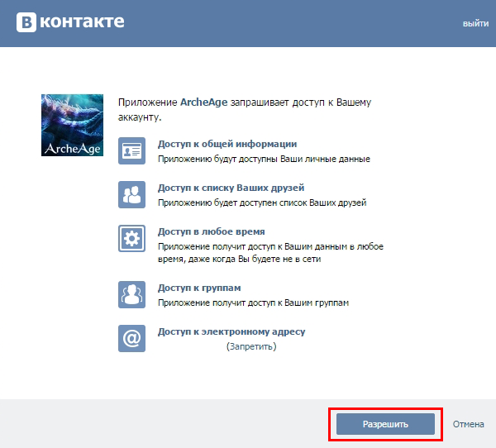Click the gear icon for anytime access
This screenshot has width=496, height=448.
coord(132,239)
